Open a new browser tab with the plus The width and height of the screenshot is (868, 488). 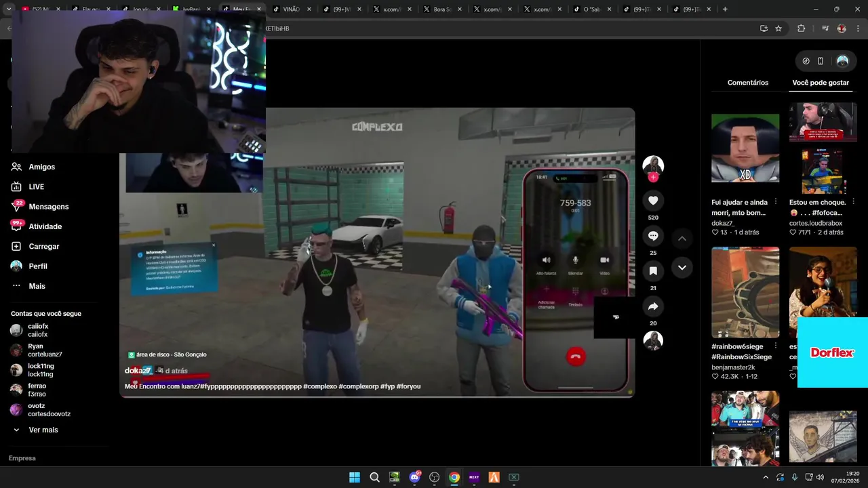click(x=725, y=9)
